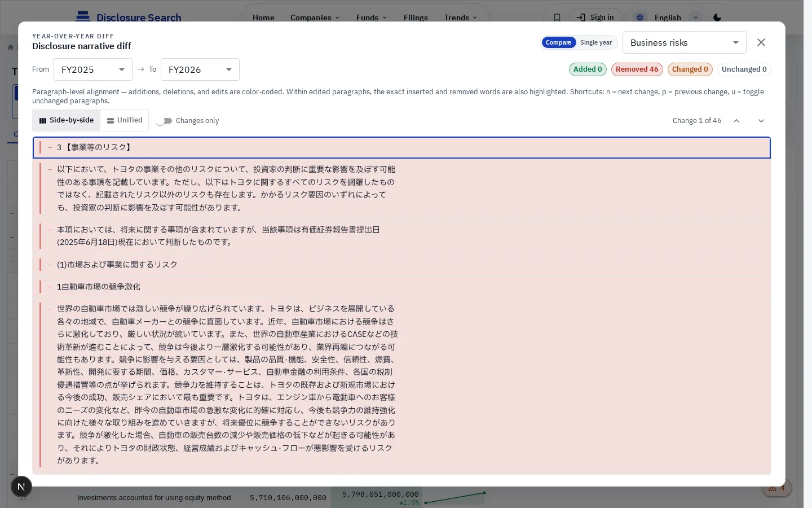Click the Disclosure Search logo
The width and height of the screenshot is (812, 508).
[x=129, y=17]
